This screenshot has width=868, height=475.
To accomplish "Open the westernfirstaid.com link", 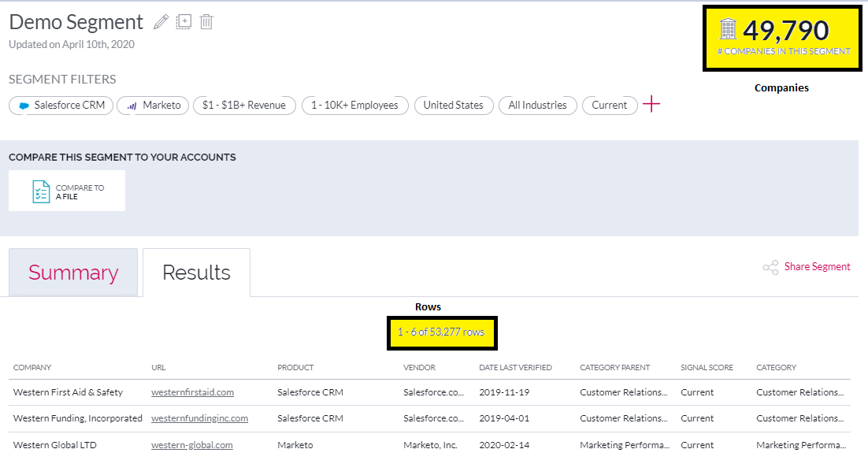I will (192, 392).
